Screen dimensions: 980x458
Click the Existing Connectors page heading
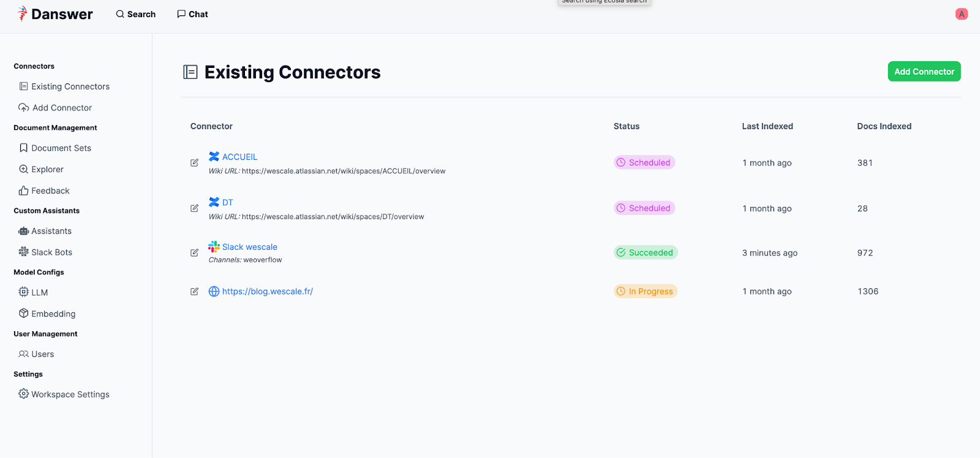point(292,72)
